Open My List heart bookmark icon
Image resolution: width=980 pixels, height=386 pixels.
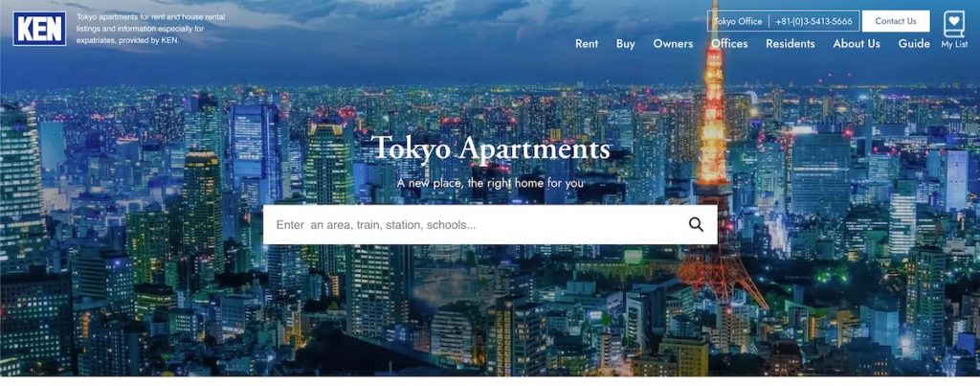(954, 24)
